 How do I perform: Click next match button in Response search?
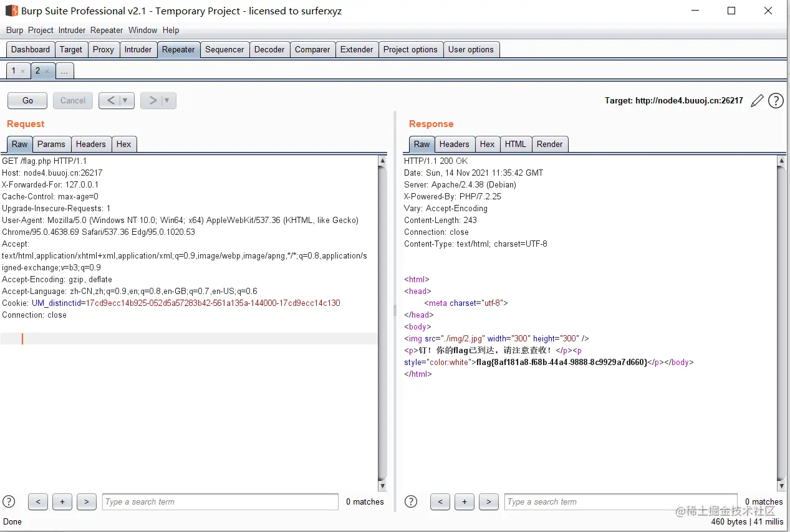[x=489, y=501]
